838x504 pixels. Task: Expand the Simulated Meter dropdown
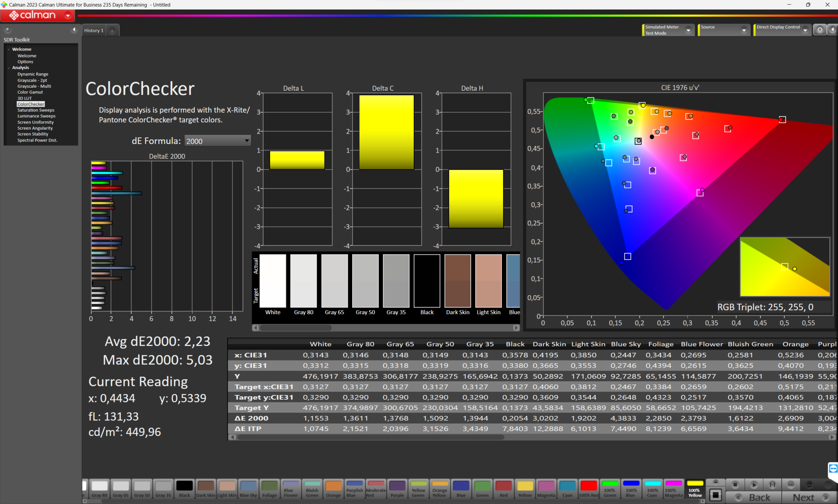tap(688, 30)
